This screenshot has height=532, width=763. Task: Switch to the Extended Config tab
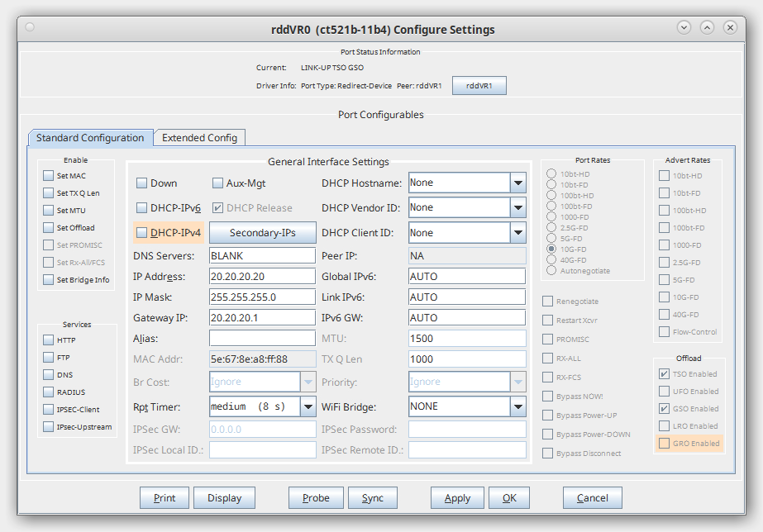click(x=199, y=138)
